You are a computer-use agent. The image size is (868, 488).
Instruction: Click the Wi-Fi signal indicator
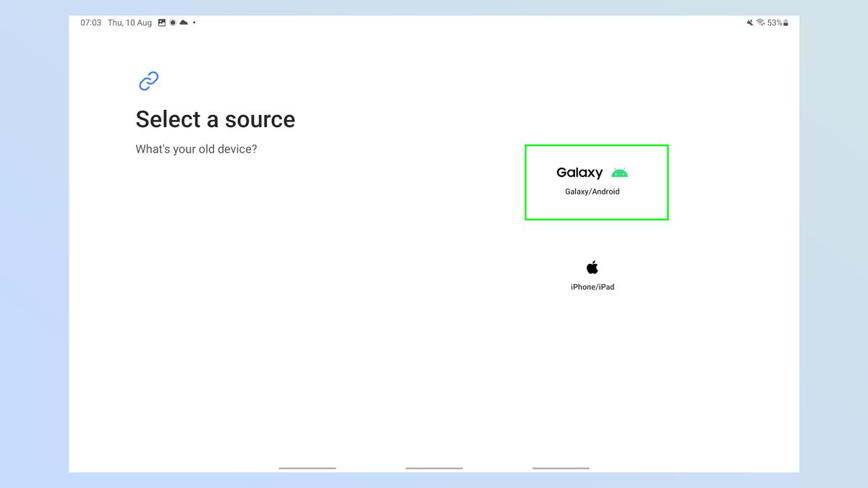[761, 22]
